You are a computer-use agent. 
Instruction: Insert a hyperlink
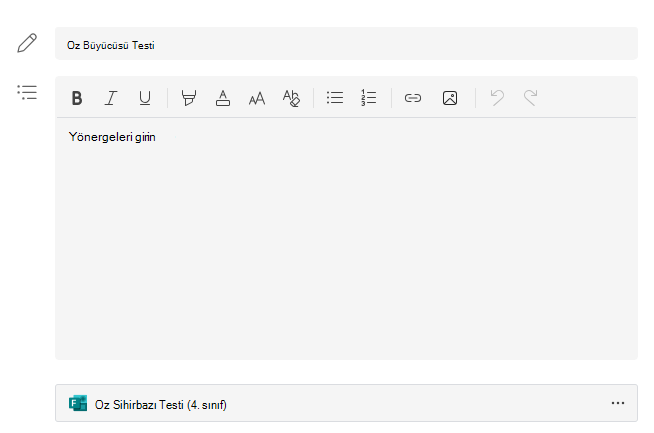click(413, 98)
